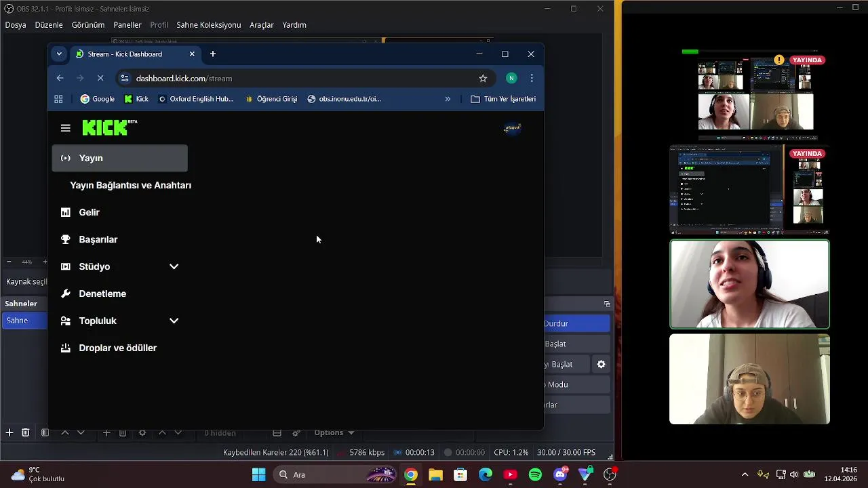Open the Kick profile avatar menu
The width and height of the screenshot is (868, 488).
(x=513, y=128)
